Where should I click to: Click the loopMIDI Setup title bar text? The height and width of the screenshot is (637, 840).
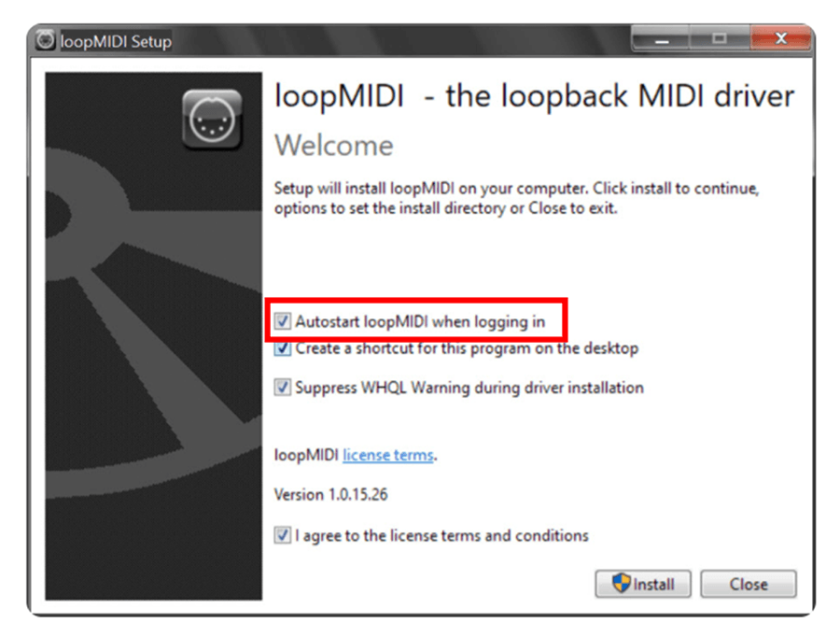click(x=116, y=41)
